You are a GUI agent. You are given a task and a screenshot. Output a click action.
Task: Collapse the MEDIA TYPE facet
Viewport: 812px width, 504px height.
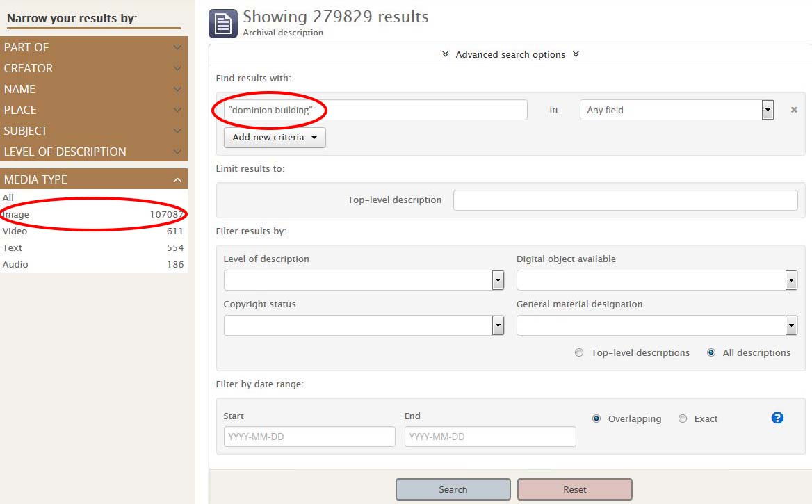94,179
